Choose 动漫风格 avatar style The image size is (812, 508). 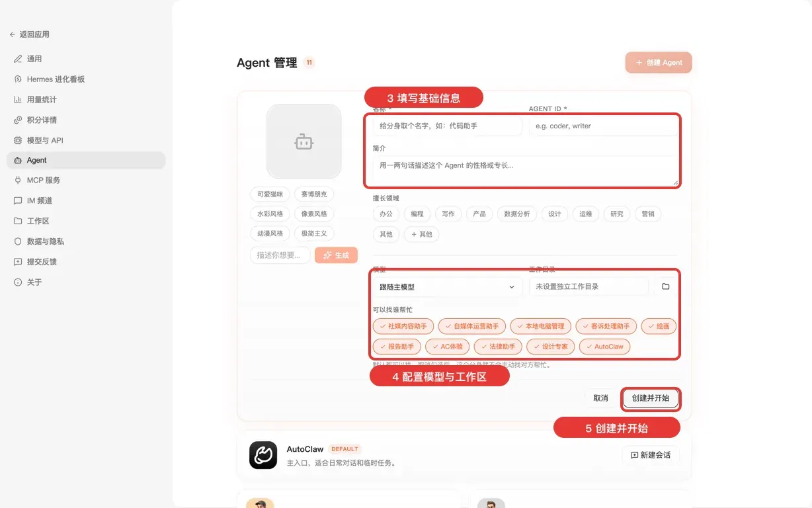point(270,233)
